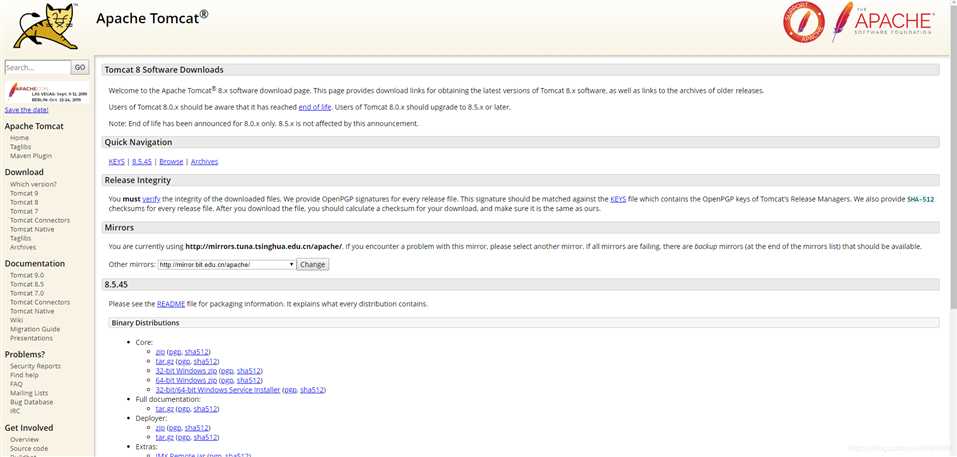Screen dimensions: 957x457
Task: Open pgp for Windows Service Installer
Action: (291, 390)
